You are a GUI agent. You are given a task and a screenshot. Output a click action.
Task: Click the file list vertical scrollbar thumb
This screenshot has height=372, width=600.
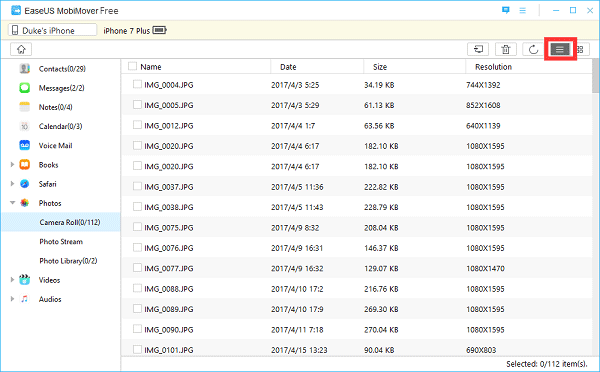(x=595, y=76)
